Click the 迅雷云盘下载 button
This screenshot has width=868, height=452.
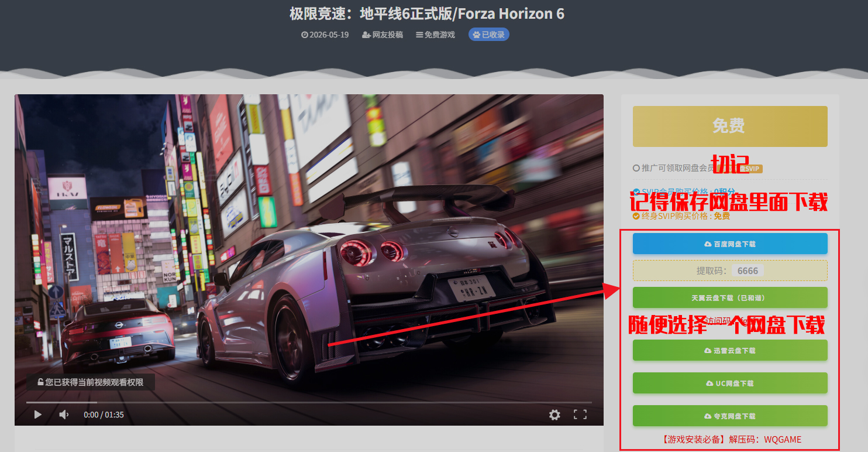click(x=730, y=350)
